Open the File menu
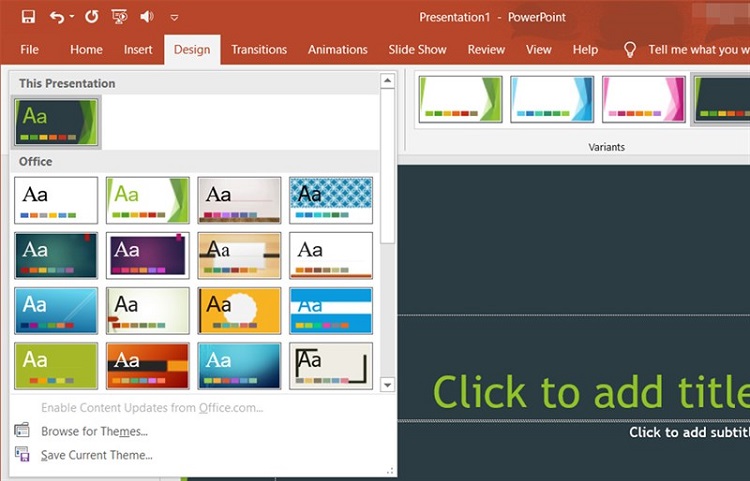750x481 pixels. click(x=30, y=49)
